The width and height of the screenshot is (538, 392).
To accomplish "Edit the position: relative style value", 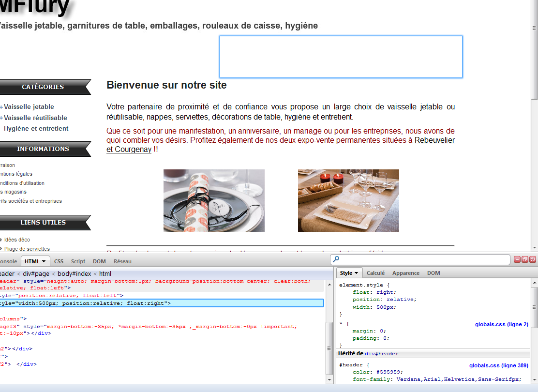I will (x=402, y=299).
